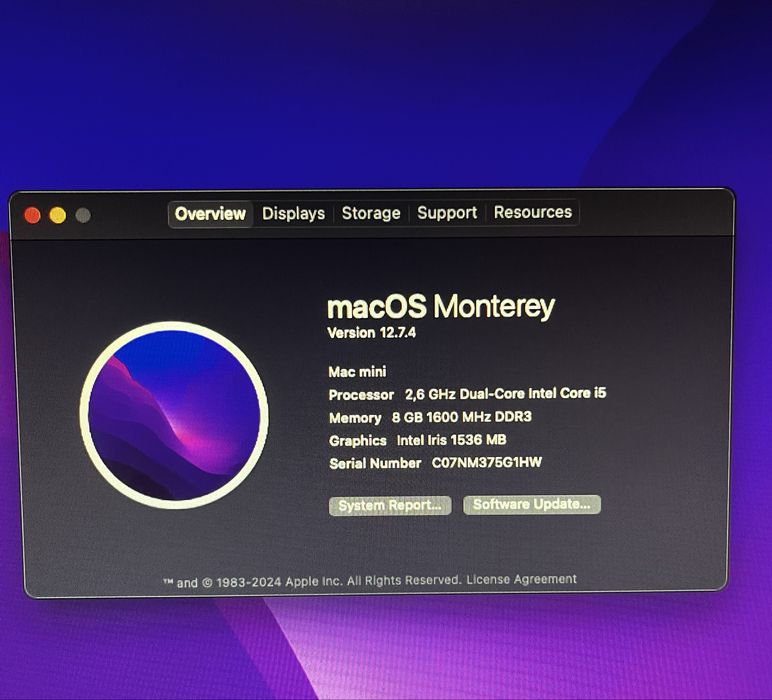Click memory value 8 GB 1600 MHz DDR3
This screenshot has height=700, width=772.
click(x=462, y=417)
